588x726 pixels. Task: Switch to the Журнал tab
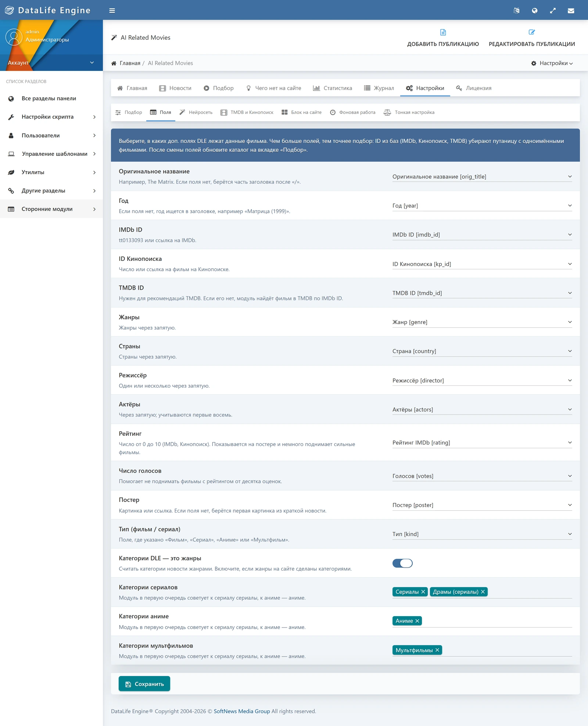point(379,88)
